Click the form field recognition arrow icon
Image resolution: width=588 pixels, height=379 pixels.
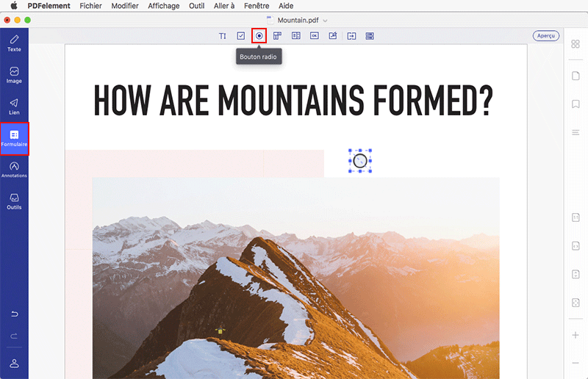351,36
